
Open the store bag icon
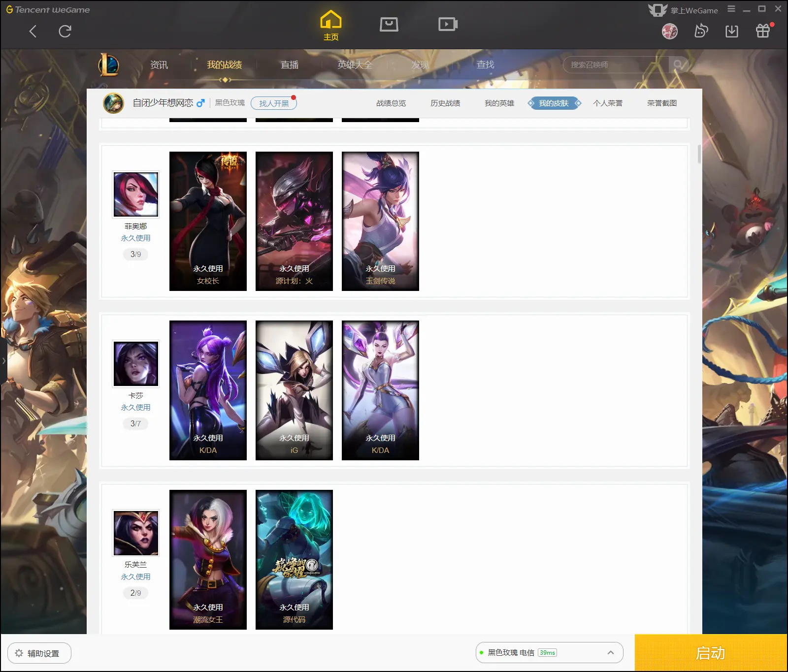tap(389, 24)
